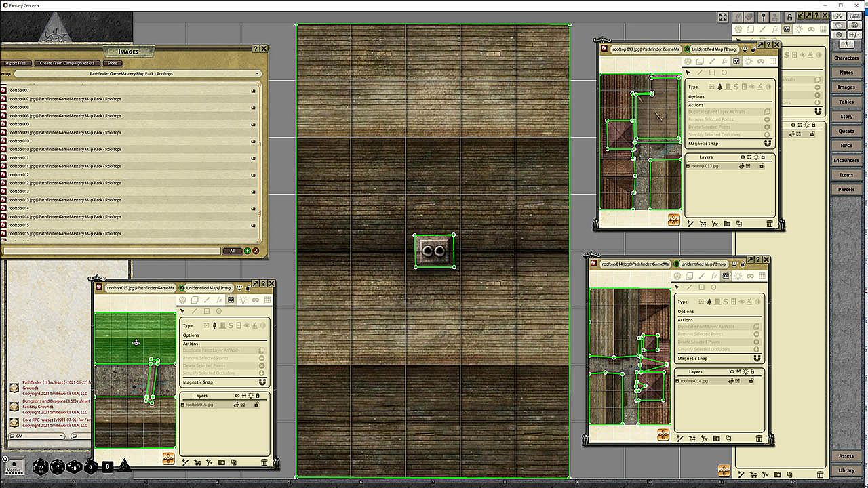Viewport: 868px width, 488px height.
Task: Add fx layer in rooftop 014 window
Action: 705,439
